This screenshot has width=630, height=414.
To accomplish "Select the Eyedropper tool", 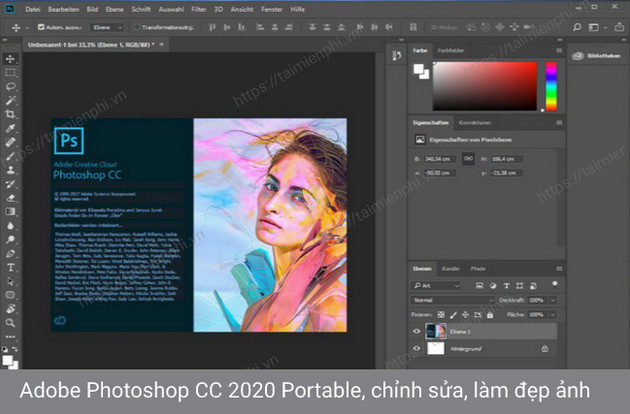I will click(x=10, y=128).
